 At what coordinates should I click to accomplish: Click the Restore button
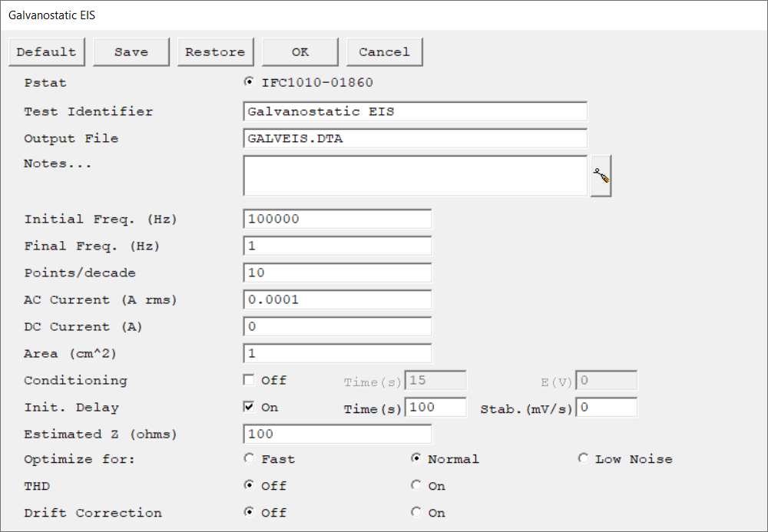[215, 52]
